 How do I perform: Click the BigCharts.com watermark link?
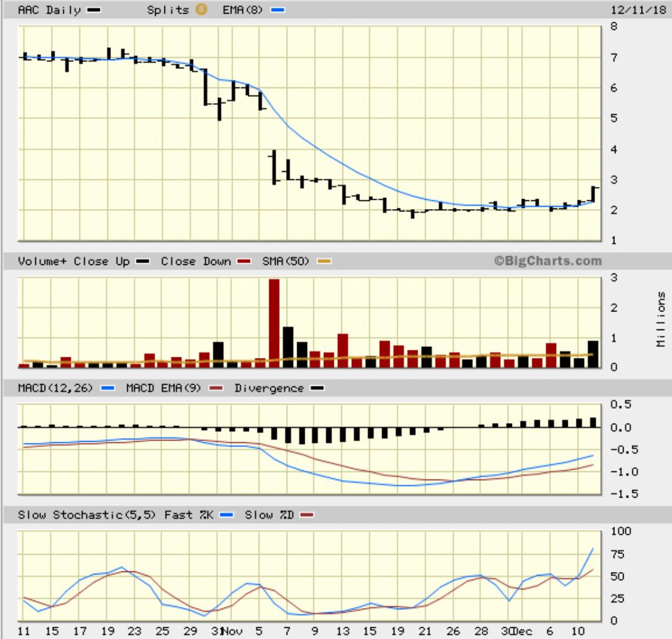(547, 261)
